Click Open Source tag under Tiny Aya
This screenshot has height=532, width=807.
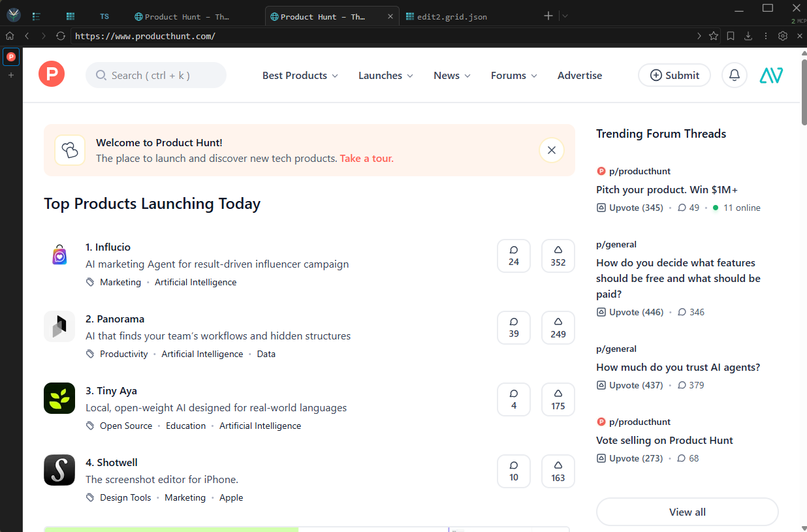pyautogui.click(x=126, y=426)
